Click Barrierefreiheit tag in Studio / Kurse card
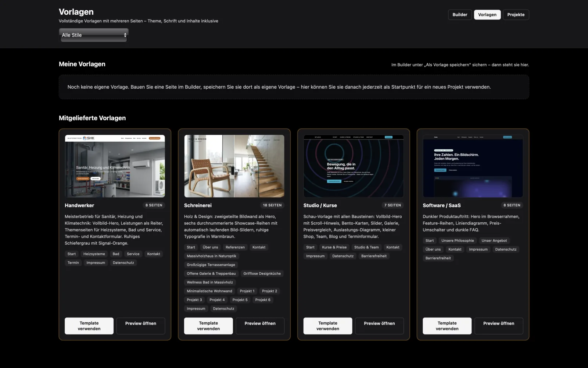Screen dimensions: 588x368 [374, 256]
